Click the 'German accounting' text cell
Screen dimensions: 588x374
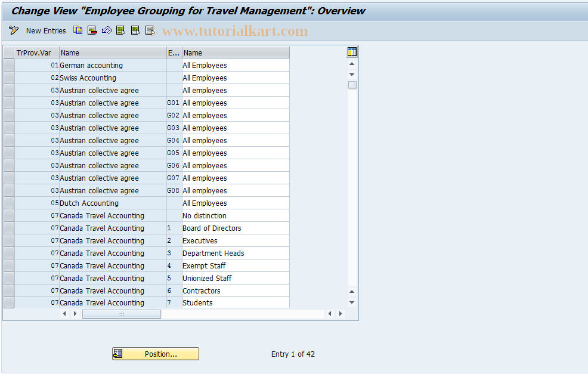click(x=113, y=65)
